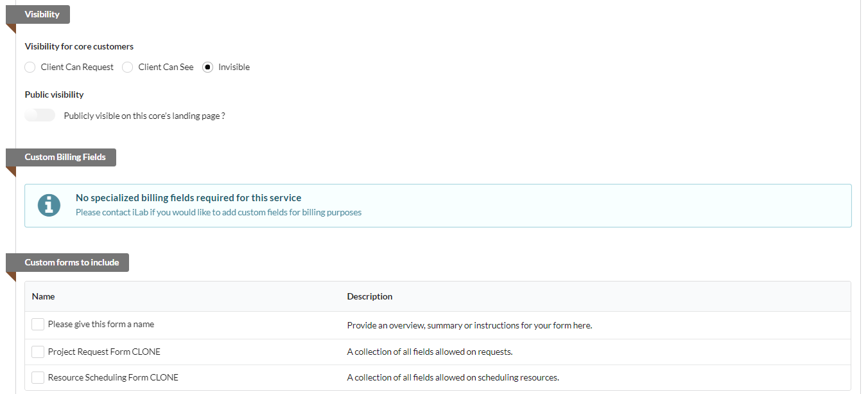
Task: Toggle the public visibility switch
Action: (40, 116)
